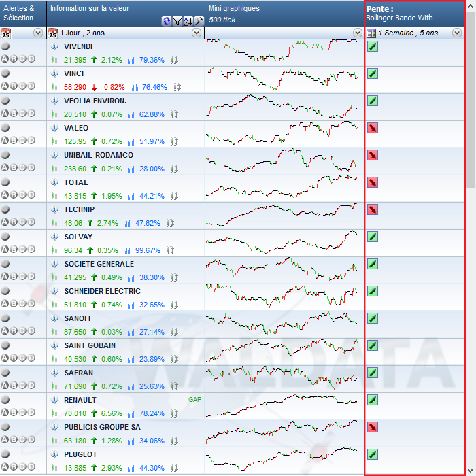Image resolution: width=476 pixels, height=476 pixels.
Task: Click range icon after 99.67% in SOLVAY row
Action: [171, 250]
